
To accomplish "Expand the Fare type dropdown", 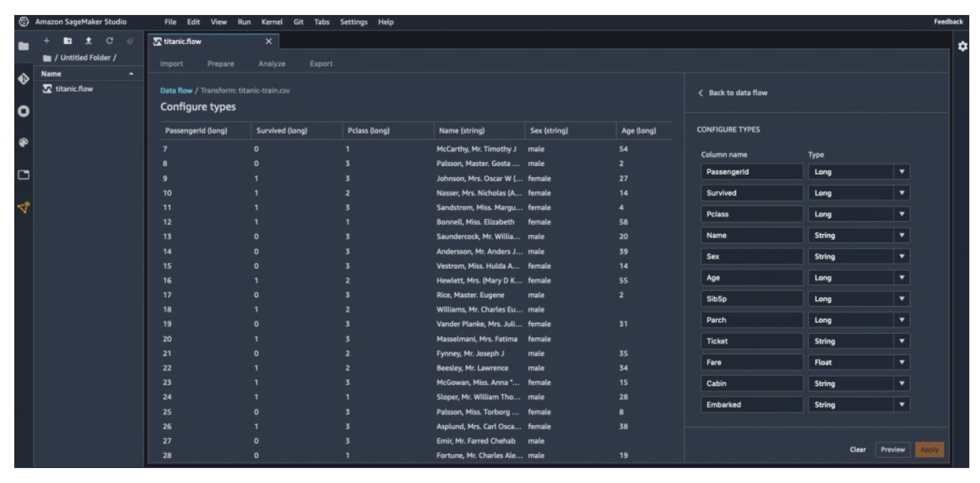I will coord(901,362).
